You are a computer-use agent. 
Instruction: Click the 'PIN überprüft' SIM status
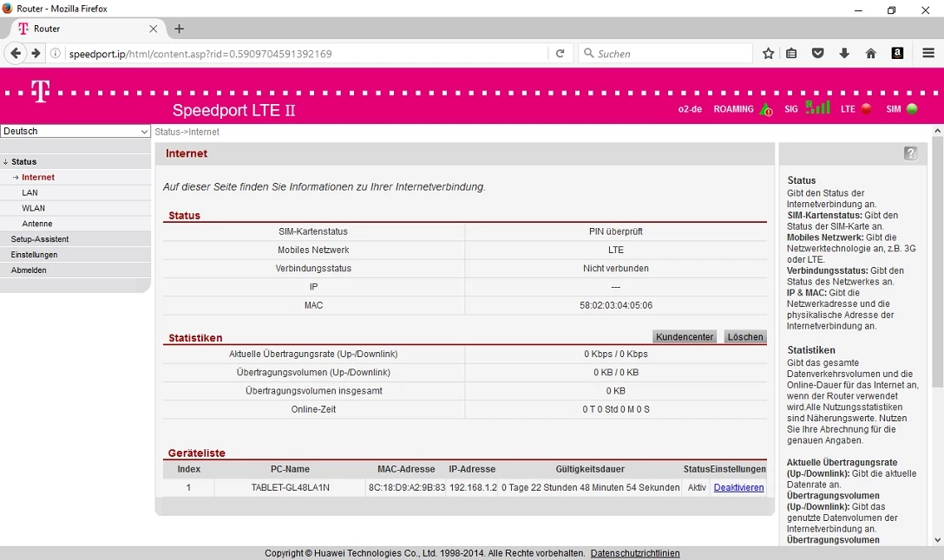(x=616, y=231)
